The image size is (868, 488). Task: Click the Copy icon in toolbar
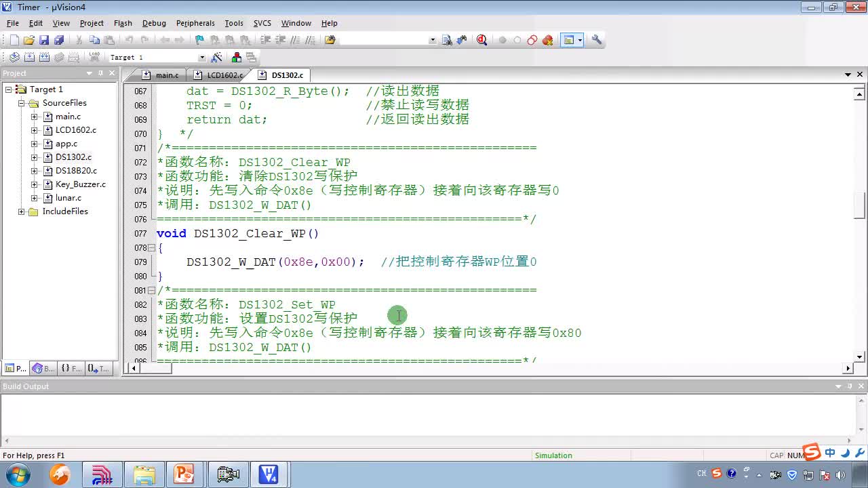pyautogui.click(x=94, y=40)
